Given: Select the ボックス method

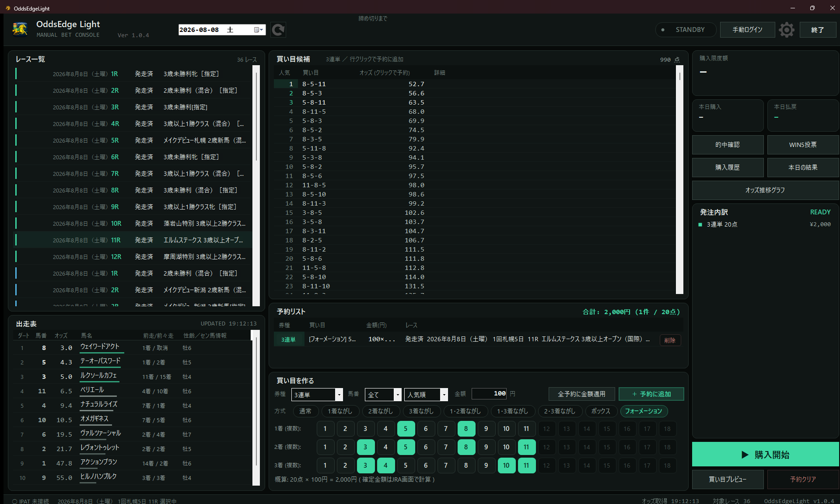Looking at the screenshot, I should coord(601,411).
